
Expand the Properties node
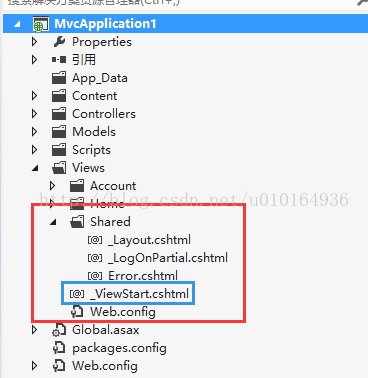click(34, 42)
